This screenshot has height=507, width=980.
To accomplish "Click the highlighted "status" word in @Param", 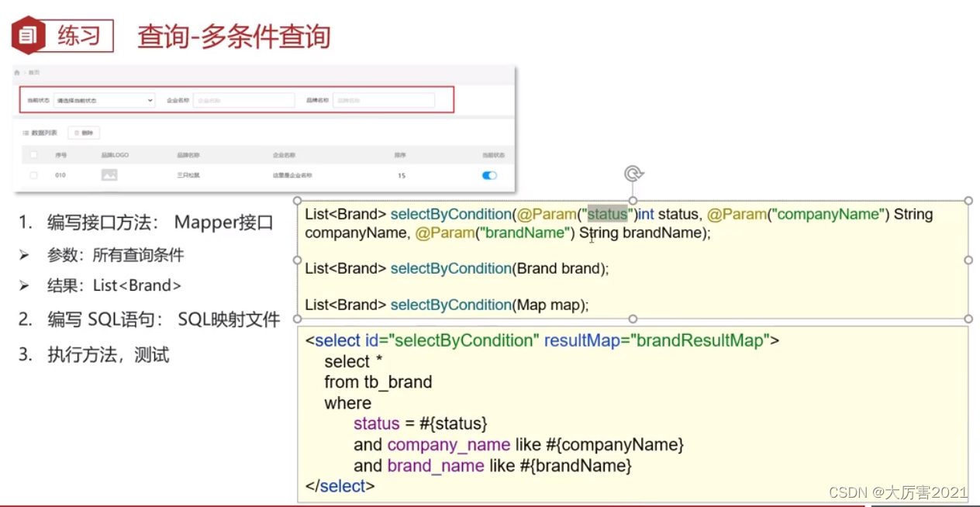I will coord(607,214).
